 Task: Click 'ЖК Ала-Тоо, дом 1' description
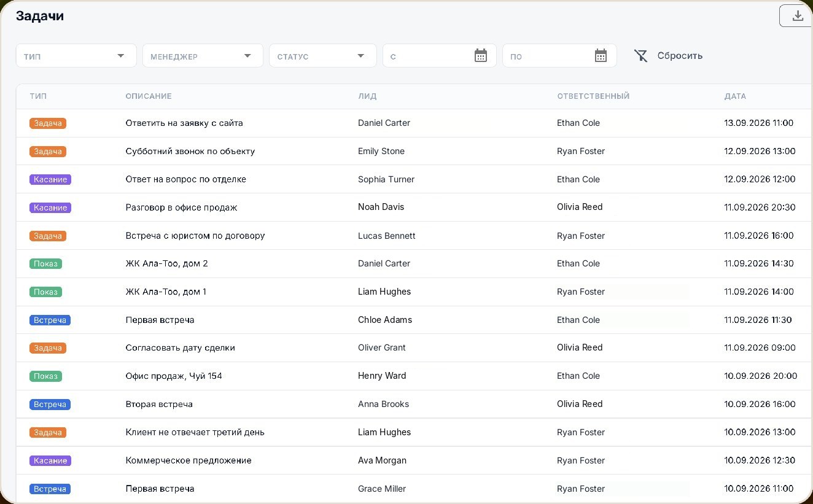[166, 292]
